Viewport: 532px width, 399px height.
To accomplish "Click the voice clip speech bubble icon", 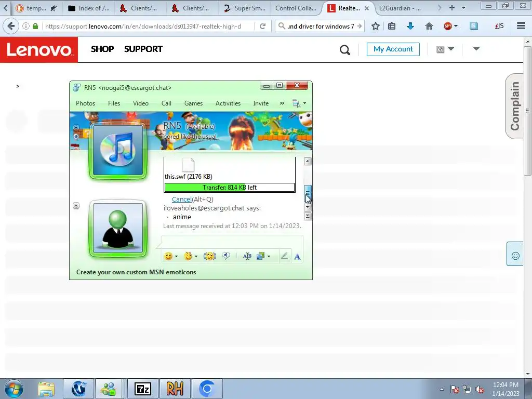I will [x=226, y=256].
